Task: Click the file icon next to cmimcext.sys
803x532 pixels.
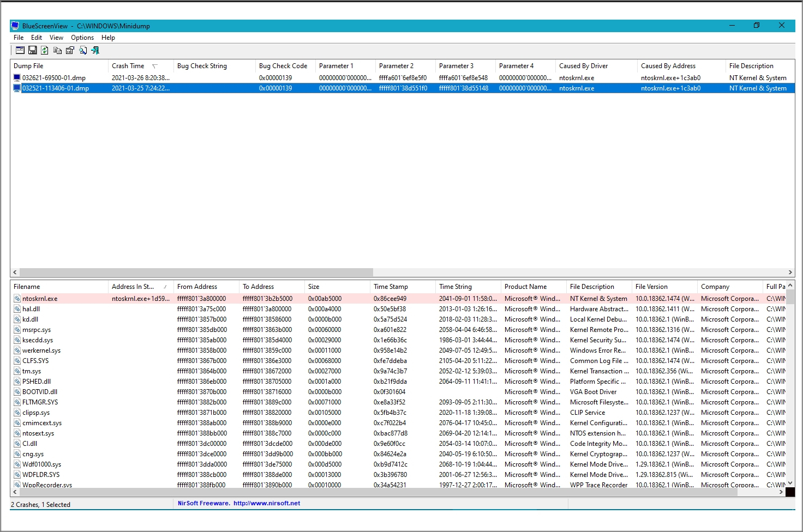Action: point(17,423)
